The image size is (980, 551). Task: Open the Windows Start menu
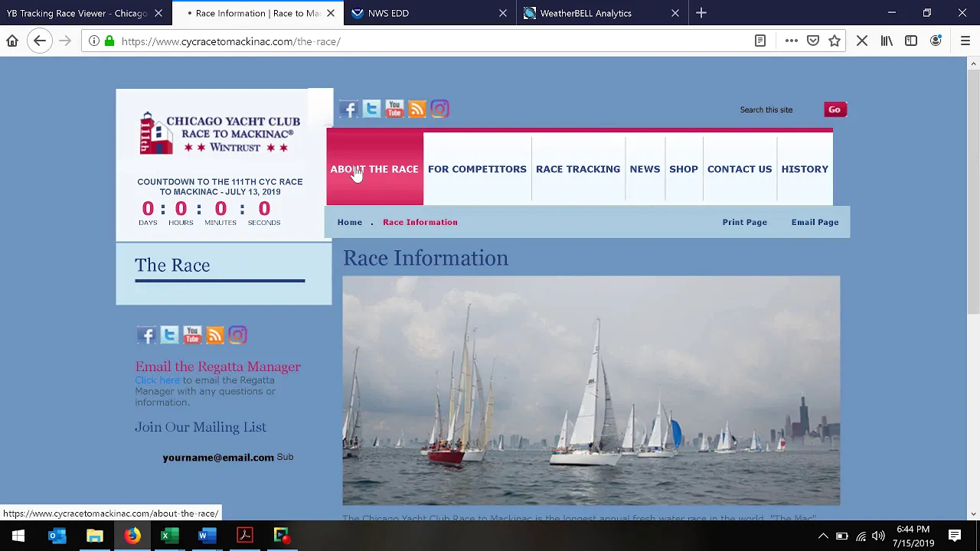pos(18,536)
